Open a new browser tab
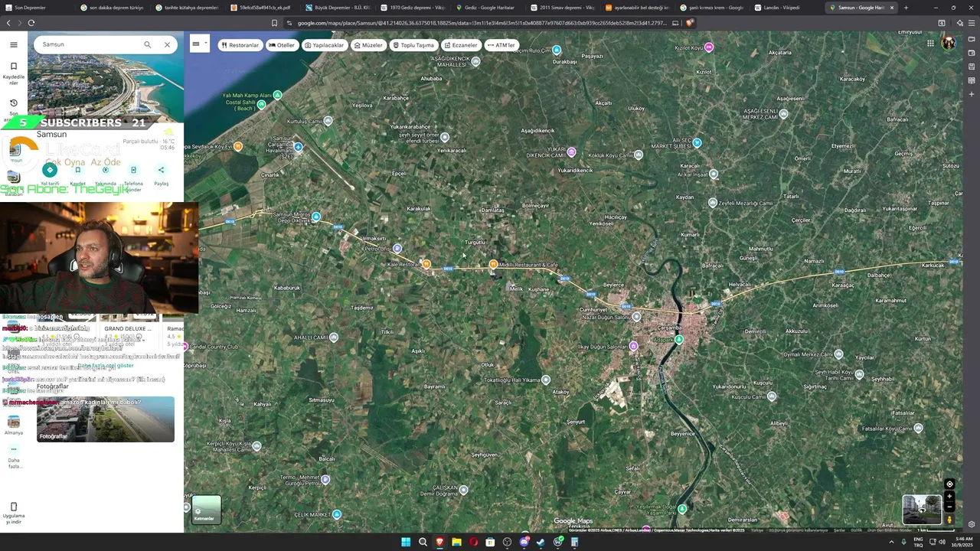The image size is (980, 551). 906,8
